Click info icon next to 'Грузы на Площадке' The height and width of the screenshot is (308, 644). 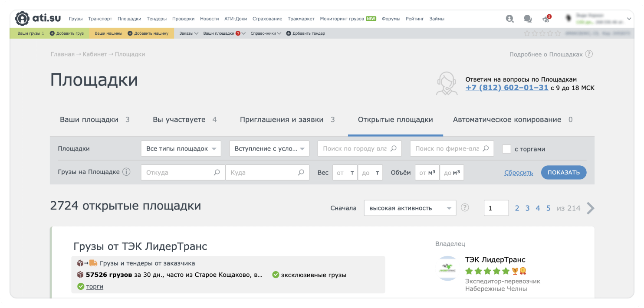click(126, 172)
